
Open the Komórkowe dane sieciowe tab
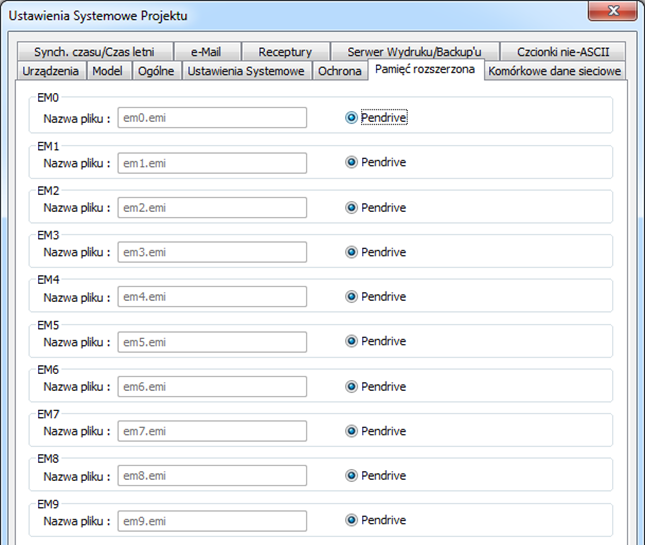point(555,71)
